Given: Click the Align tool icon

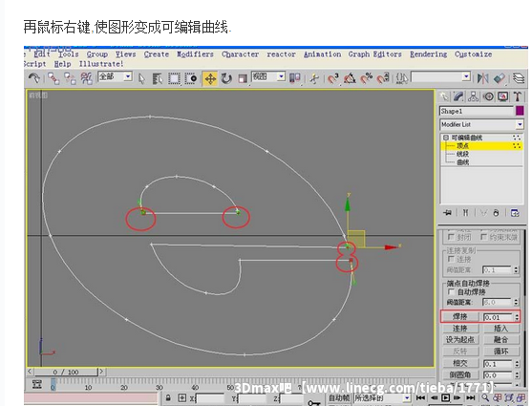Looking at the screenshot, I should pyautogui.click(x=500, y=78).
